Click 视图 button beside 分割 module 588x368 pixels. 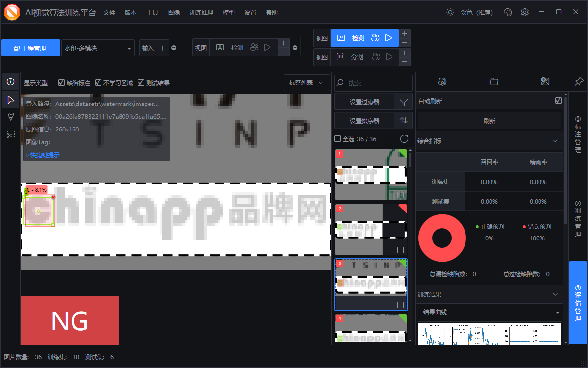coord(322,57)
